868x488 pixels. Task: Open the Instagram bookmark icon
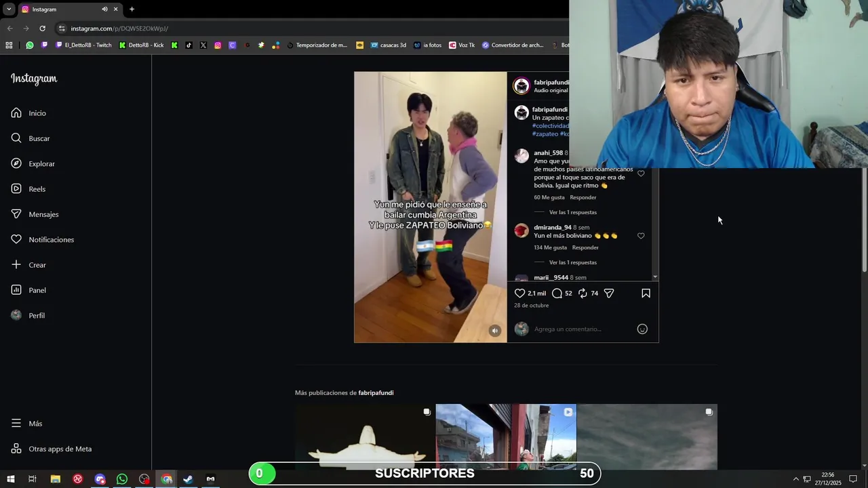218,45
